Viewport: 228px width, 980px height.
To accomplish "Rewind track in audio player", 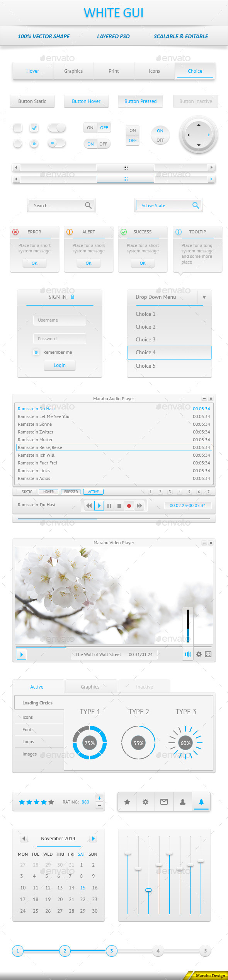I will point(89,505).
